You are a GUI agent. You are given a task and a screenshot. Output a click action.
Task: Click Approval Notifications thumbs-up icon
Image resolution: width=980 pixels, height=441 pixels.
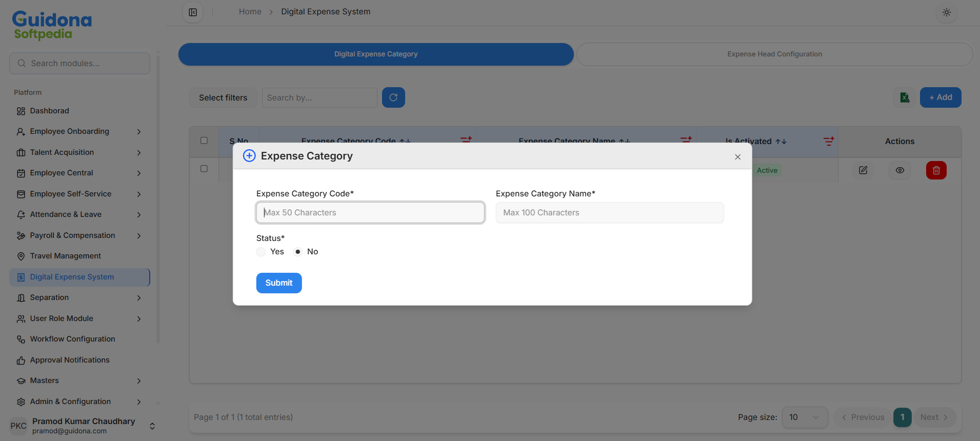(21, 360)
